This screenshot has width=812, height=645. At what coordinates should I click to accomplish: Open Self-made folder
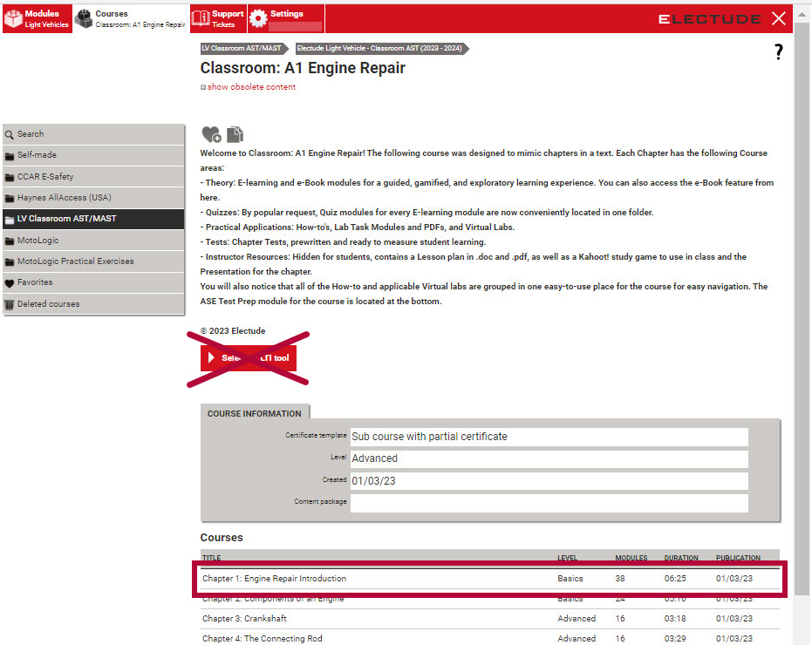point(93,155)
